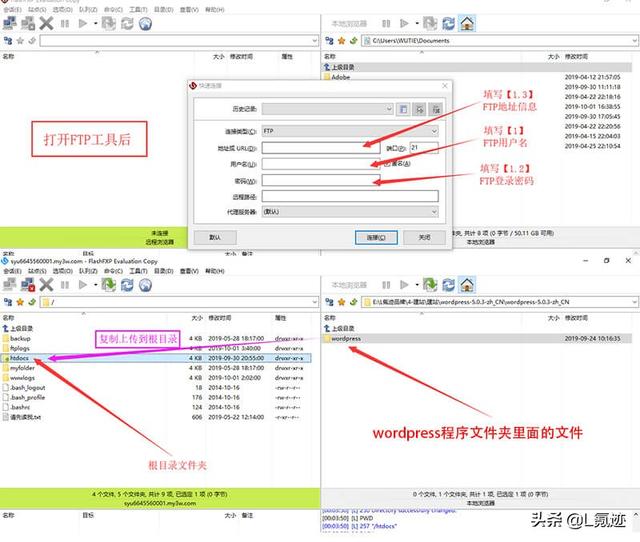Viewport: 640px width, 542px height.
Task: Click the 密码 password input field
Action: [321, 180]
